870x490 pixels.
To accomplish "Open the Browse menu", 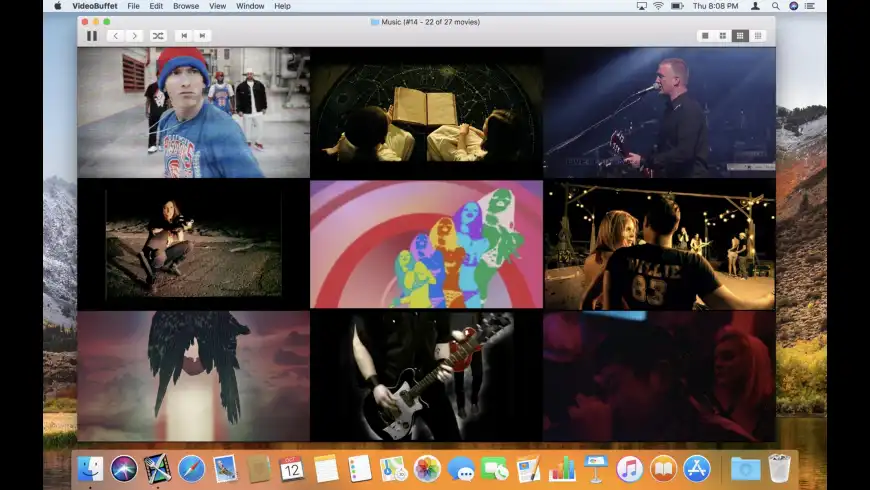I will click(x=186, y=6).
